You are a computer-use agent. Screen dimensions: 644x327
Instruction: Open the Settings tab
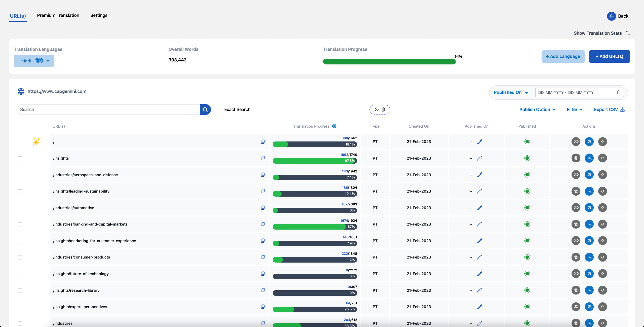click(99, 15)
